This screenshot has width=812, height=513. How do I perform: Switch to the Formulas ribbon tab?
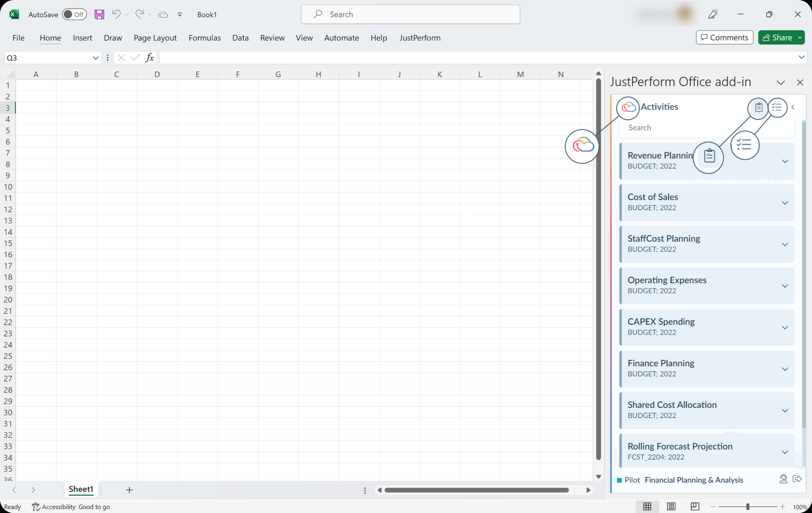coord(205,38)
